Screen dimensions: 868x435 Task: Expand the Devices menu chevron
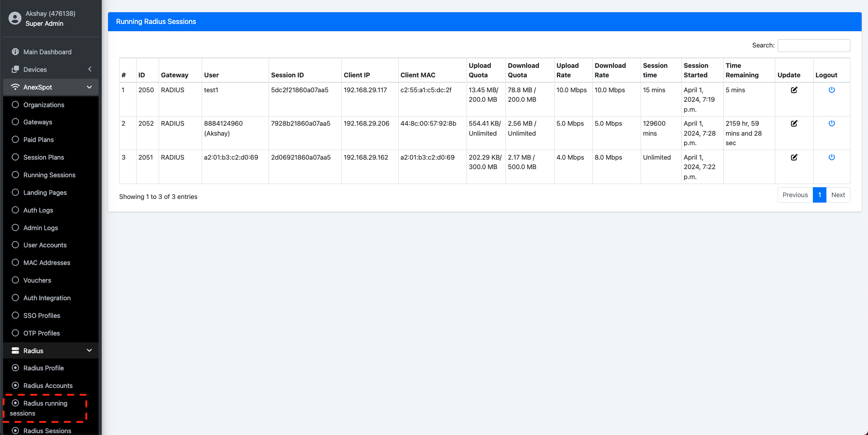pyautogui.click(x=90, y=69)
